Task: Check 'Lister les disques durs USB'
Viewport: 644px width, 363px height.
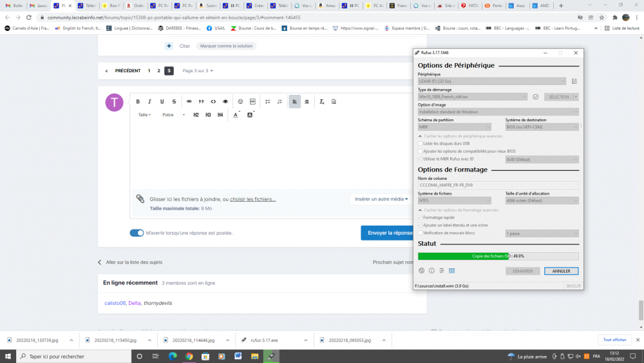Action: [x=421, y=143]
